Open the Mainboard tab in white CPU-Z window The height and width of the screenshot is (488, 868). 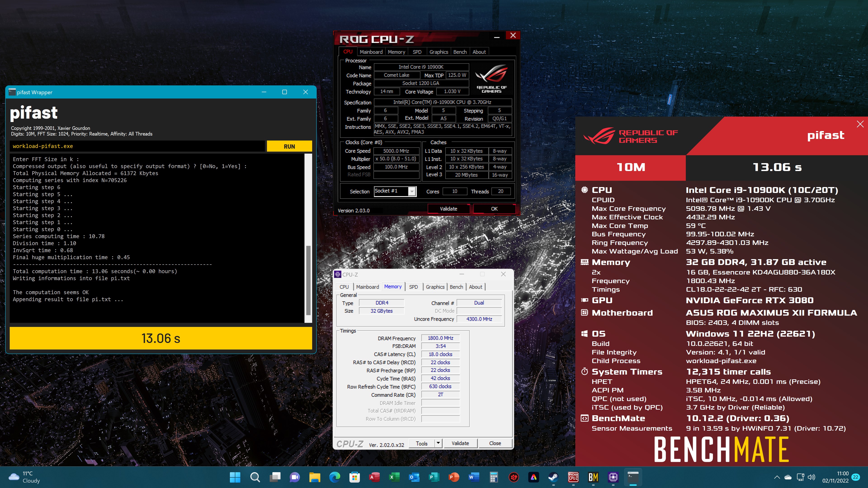[367, 287]
